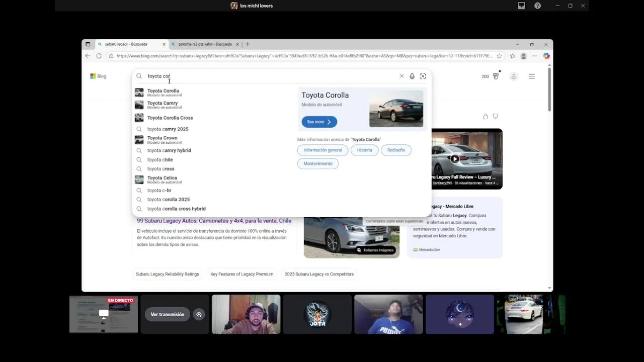Select the white Porsche participant tile
Screen dimensions: 644x362
coord(531,314)
